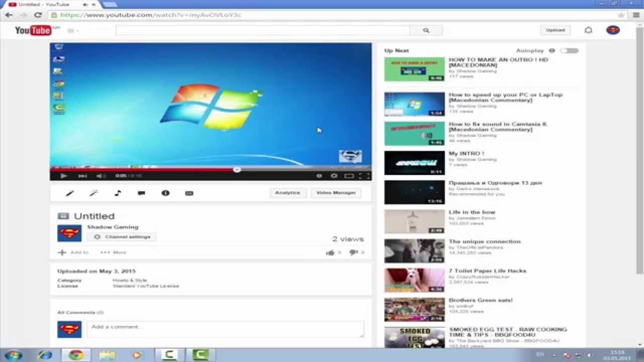Open the account avatar menu in the header
The height and width of the screenshot is (362, 644).
point(613,30)
